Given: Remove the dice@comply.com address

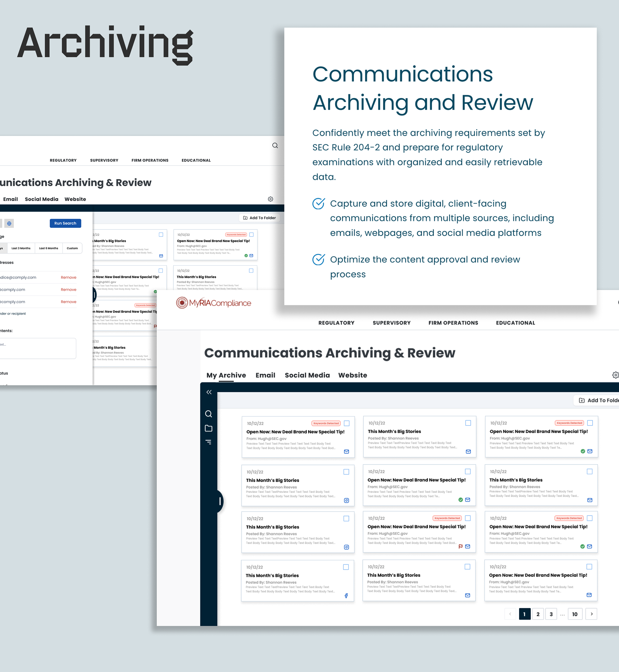Looking at the screenshot, I should click(68, 277).
